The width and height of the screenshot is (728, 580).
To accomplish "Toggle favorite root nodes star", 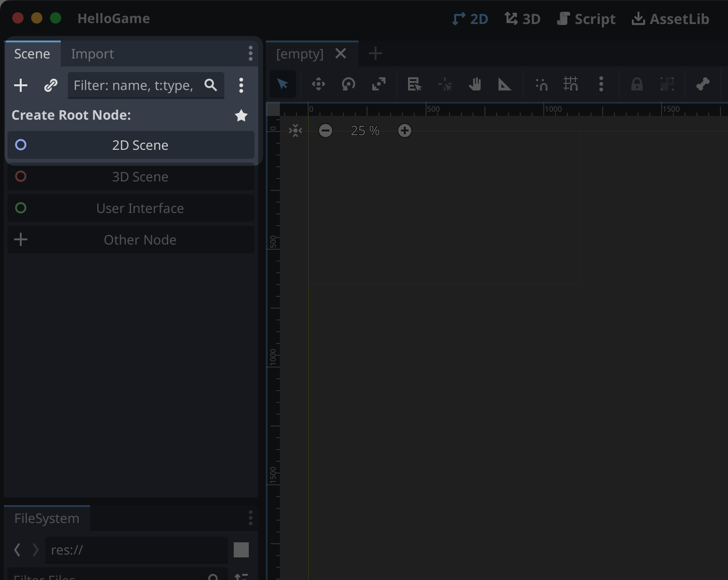I will [x=241, y=115].
